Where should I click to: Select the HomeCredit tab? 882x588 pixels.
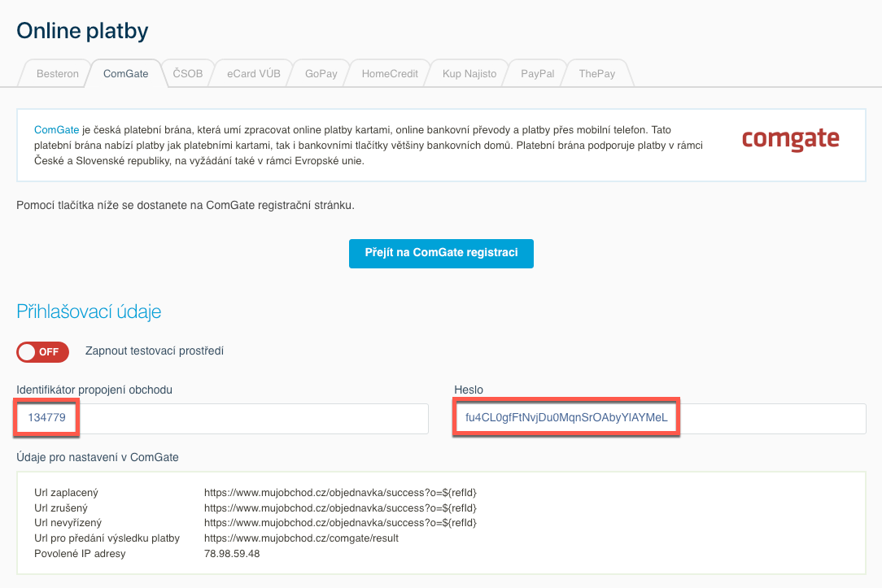[x=390, y=73]
